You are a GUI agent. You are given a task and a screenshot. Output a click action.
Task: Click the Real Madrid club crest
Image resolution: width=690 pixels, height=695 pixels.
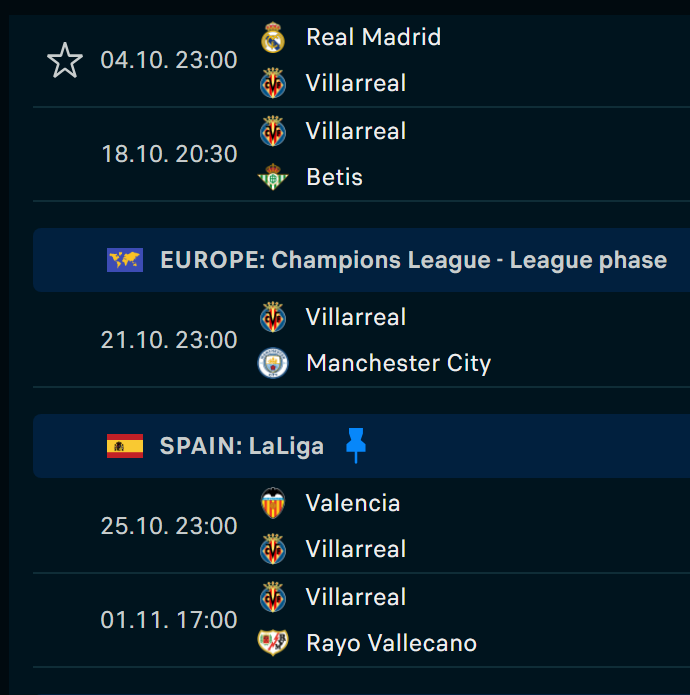click(273, 38)
